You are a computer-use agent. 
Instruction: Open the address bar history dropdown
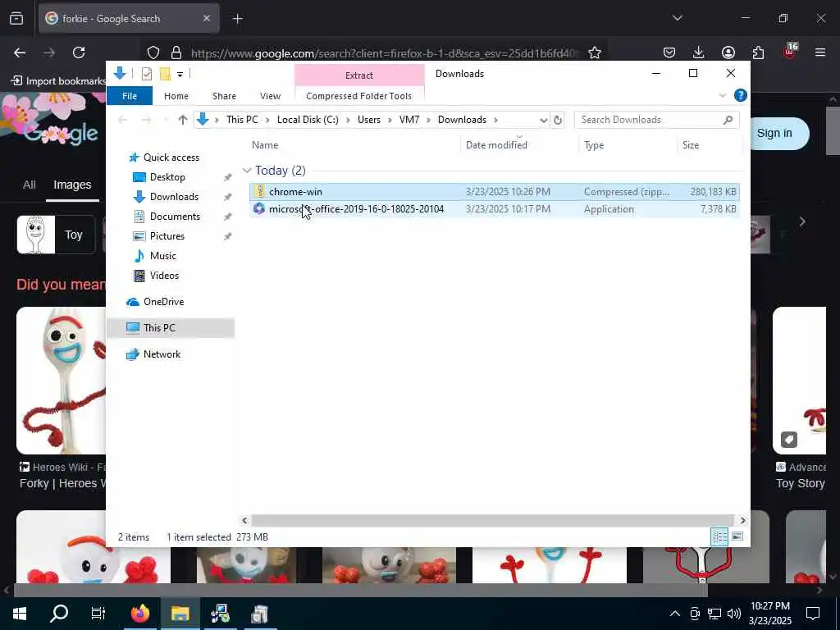coord(543,120)
